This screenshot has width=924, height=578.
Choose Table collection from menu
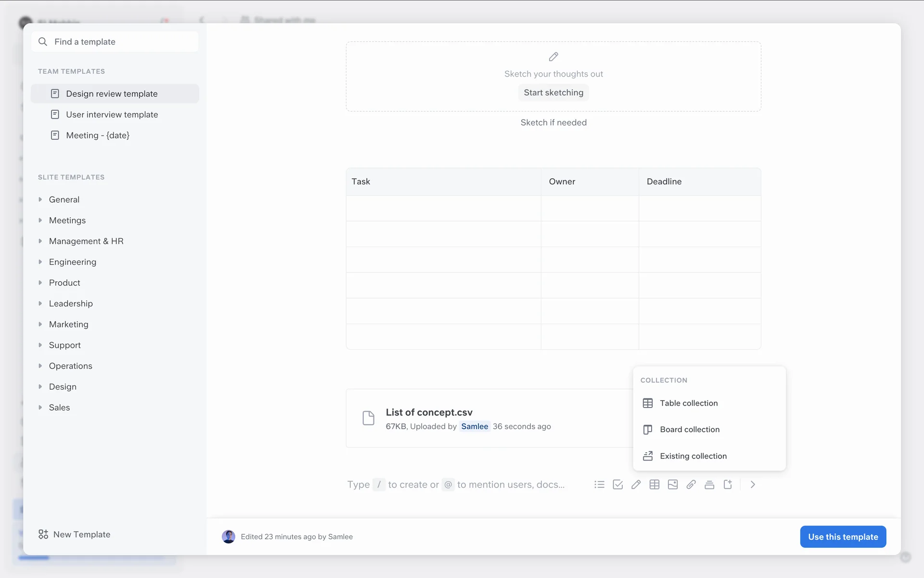pos(688,403)
